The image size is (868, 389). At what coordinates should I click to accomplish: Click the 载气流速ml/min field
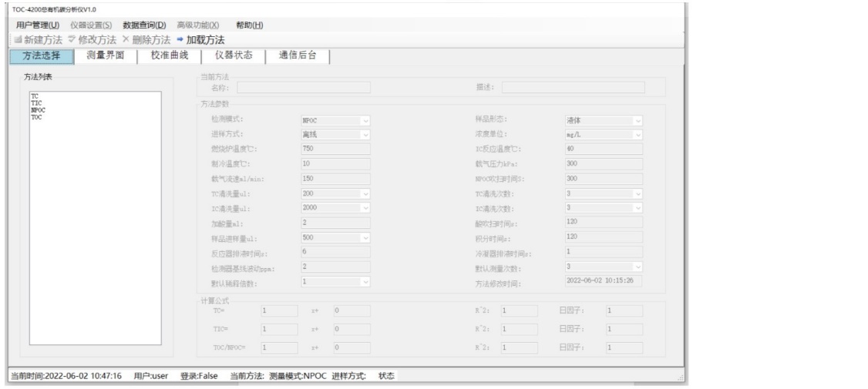click(x=335, y=179)
